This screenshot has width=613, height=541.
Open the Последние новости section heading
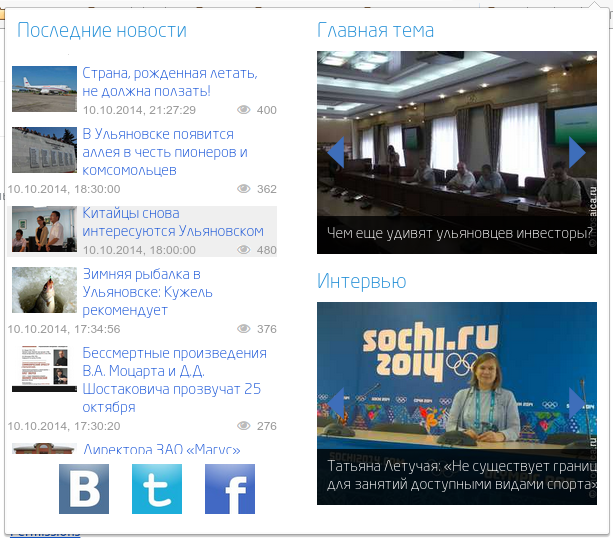click(x=102, y=31)
